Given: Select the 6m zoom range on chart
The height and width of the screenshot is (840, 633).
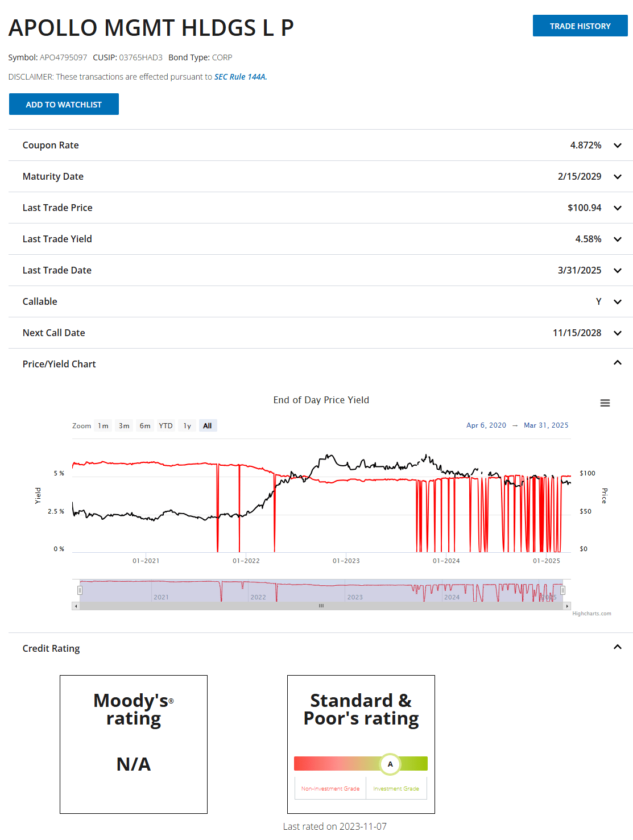Looking at the screenshot, I should pyautogui.click(x=144, y=425).
